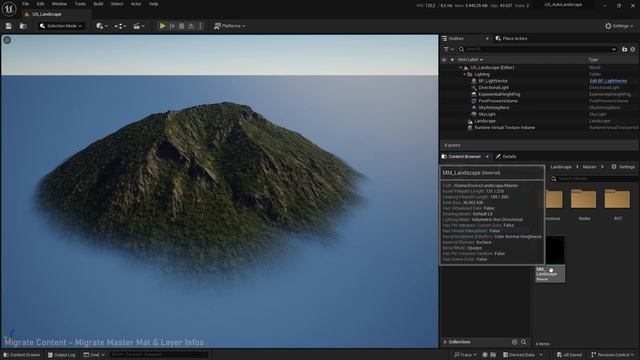Add a new collection with plus icon
This screenshot has height=360, width=640.
click(514, 342)
